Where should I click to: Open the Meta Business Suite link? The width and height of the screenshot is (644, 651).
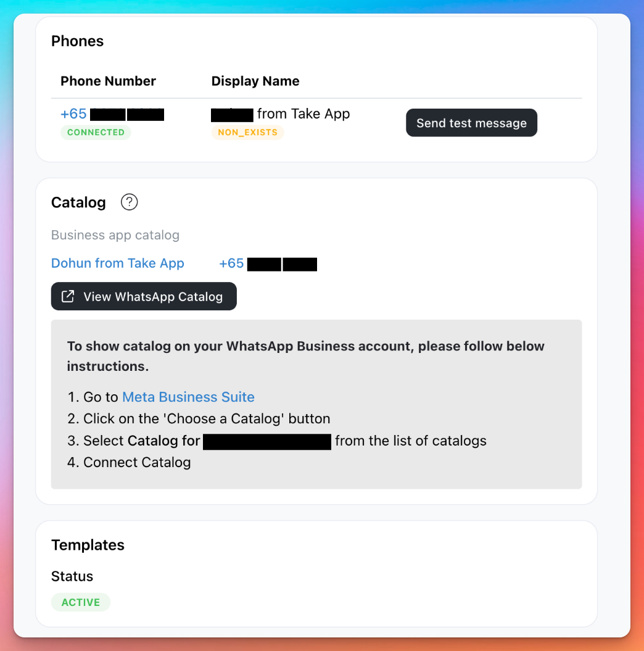(188, 397)
